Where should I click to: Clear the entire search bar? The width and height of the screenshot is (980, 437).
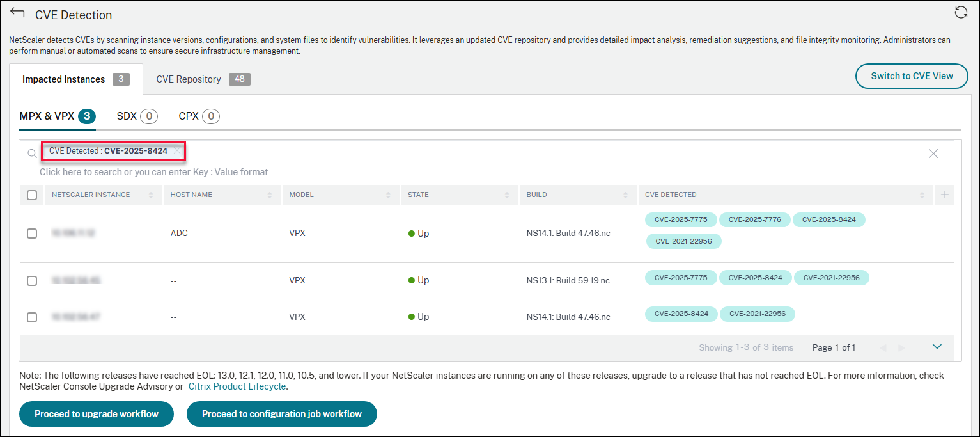tap(933, 154)
